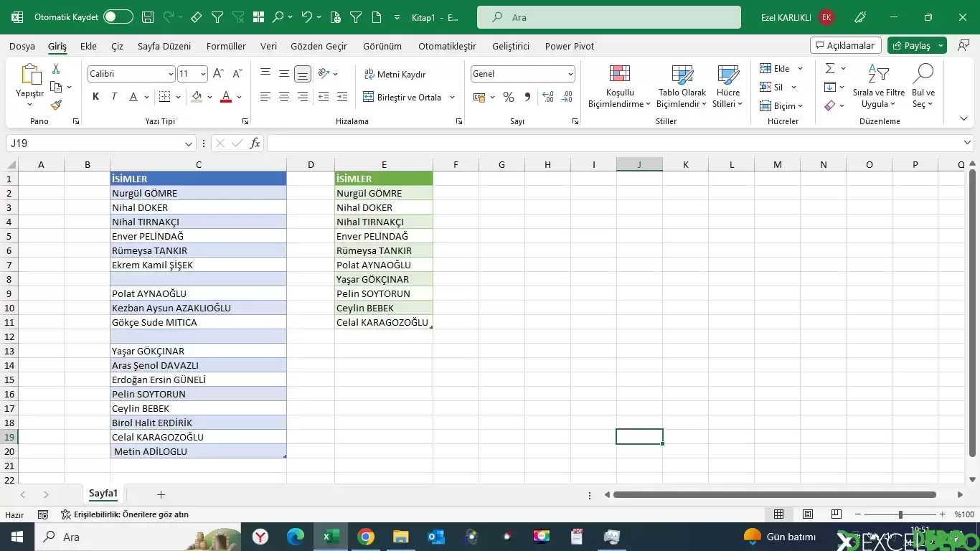This screenshot has height=551, width=980.
Task: Adjust the zoom slider in status bar
Action: 900,514
